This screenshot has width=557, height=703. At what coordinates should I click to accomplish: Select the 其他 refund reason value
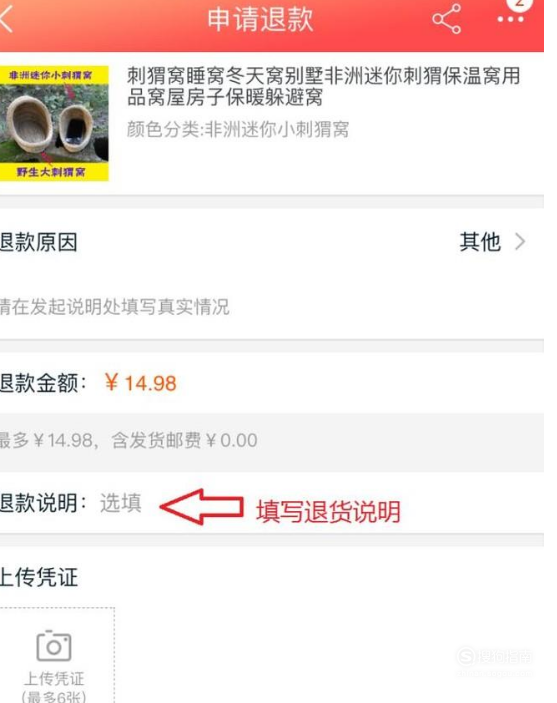pyautogui.click(x=480, y=242)
